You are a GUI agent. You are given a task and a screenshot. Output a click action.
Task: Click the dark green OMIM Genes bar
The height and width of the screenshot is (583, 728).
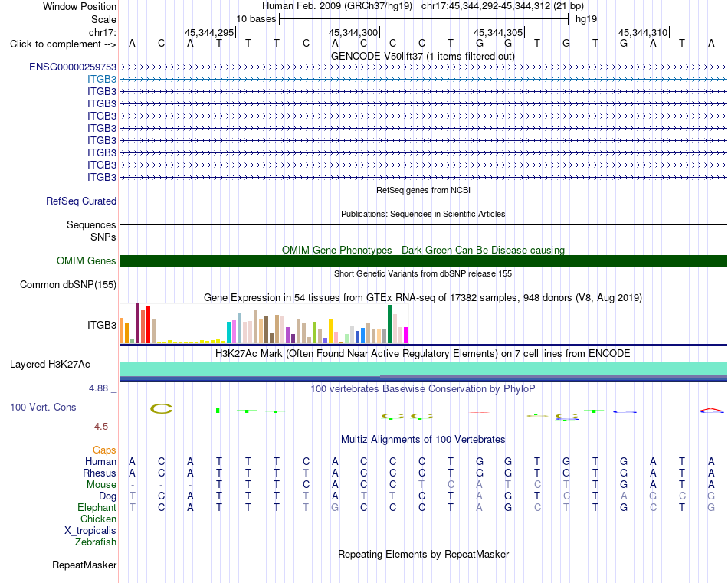point(423,261)
